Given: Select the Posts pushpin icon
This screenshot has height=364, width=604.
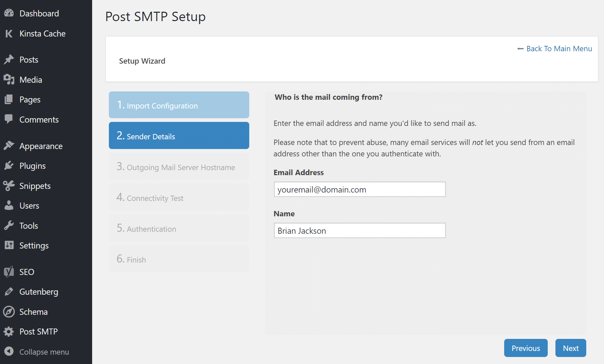Looking at the screenshot, I should 9,59.
